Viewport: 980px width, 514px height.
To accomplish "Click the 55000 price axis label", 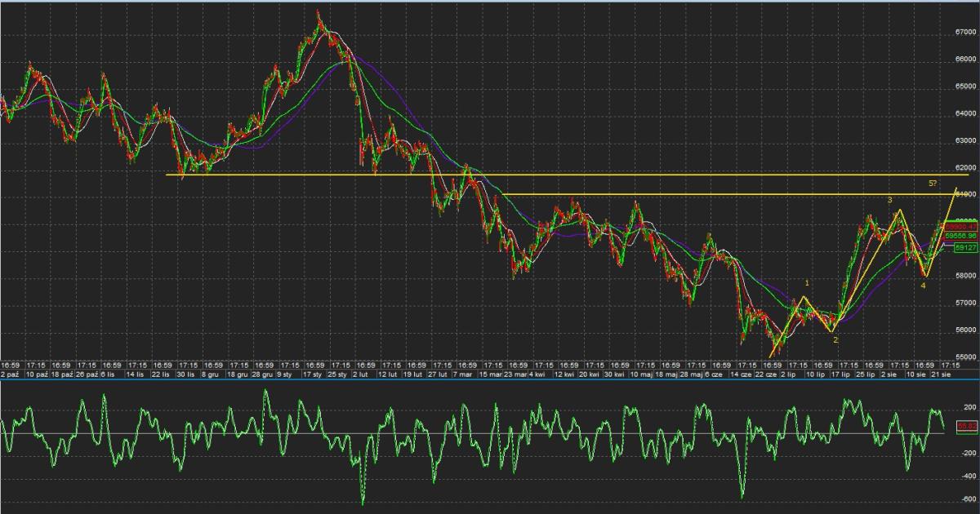I will [x=965, y=357].
